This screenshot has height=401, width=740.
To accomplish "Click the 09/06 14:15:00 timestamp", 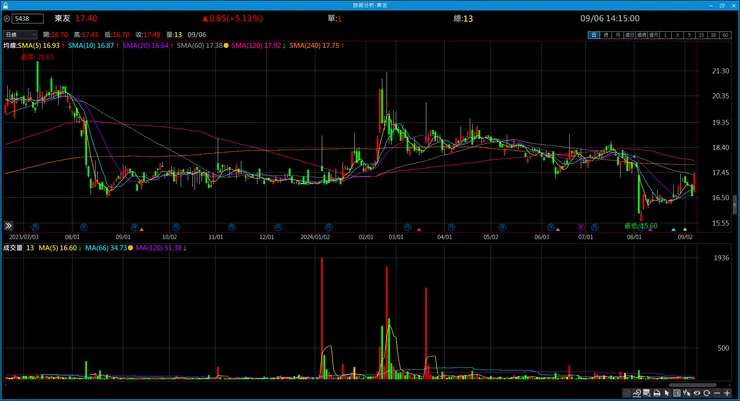I will pyautogui.click(x=610, y=18).
